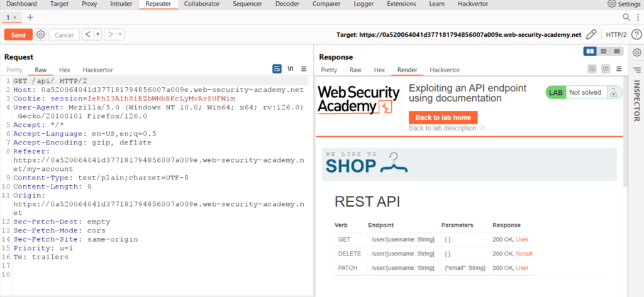The width and height of the screenshot is (644, 297).
Task: Follow Back to lab description link
Action: point(447,128)
